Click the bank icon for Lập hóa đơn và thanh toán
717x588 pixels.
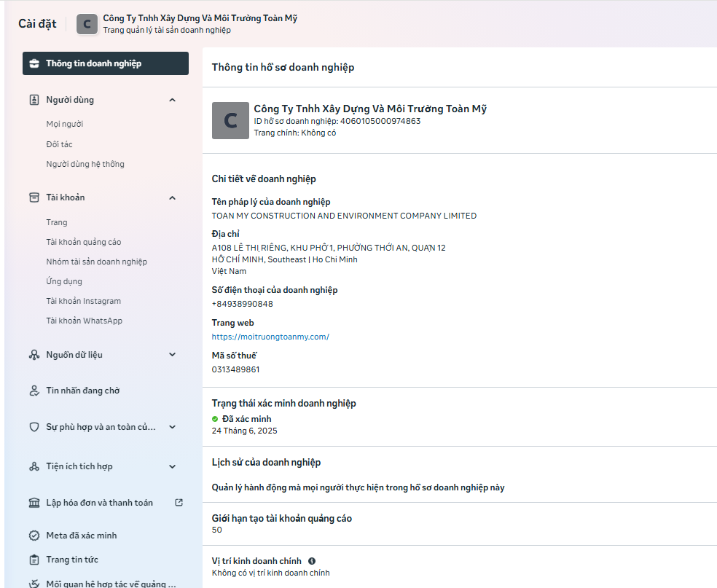(34, 503)
